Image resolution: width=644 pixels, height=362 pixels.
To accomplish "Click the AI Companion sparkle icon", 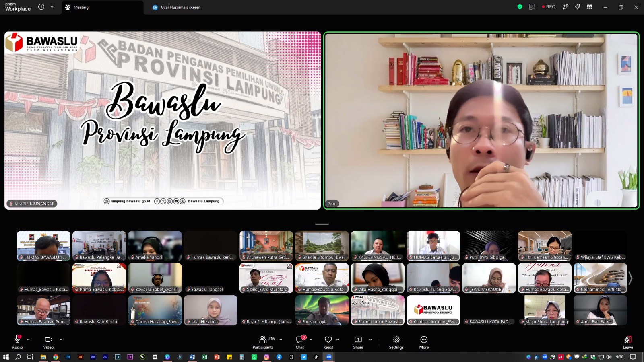I will click(578, 7).
